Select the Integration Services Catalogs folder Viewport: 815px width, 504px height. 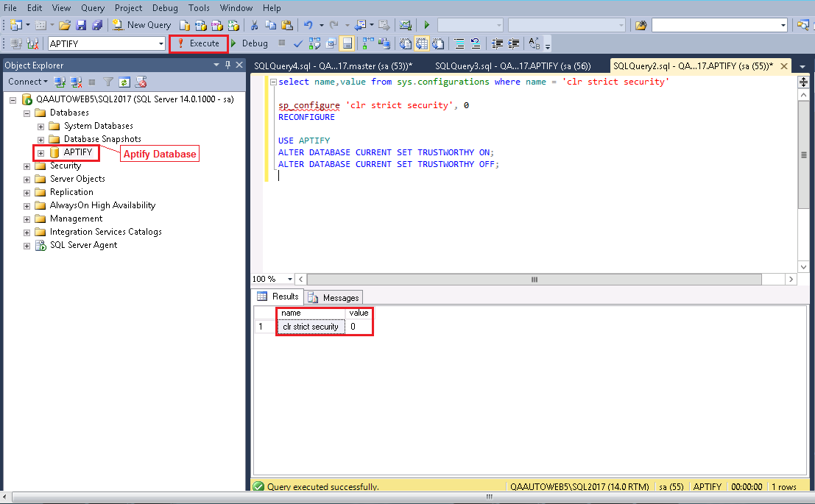pos(105,232)
